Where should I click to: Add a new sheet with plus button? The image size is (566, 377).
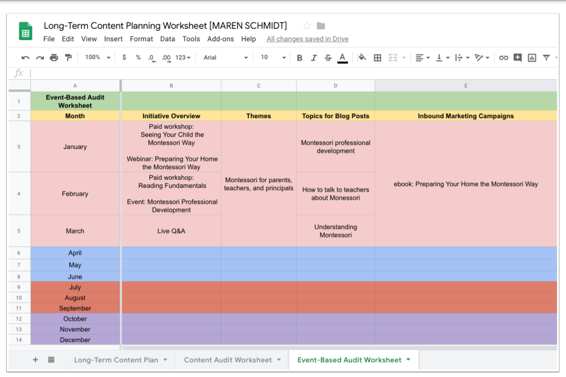[x=35, y=360]
